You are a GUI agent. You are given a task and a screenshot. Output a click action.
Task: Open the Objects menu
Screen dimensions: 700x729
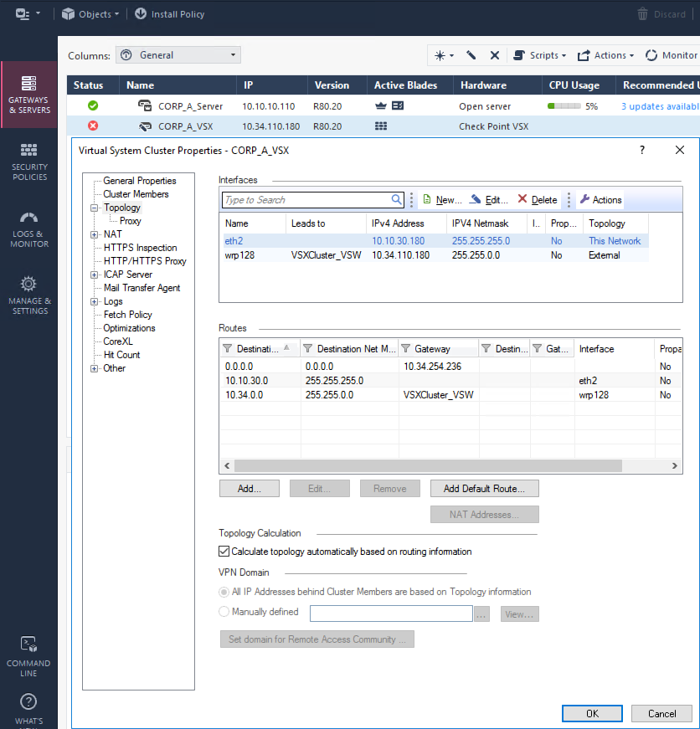[90, 14]
